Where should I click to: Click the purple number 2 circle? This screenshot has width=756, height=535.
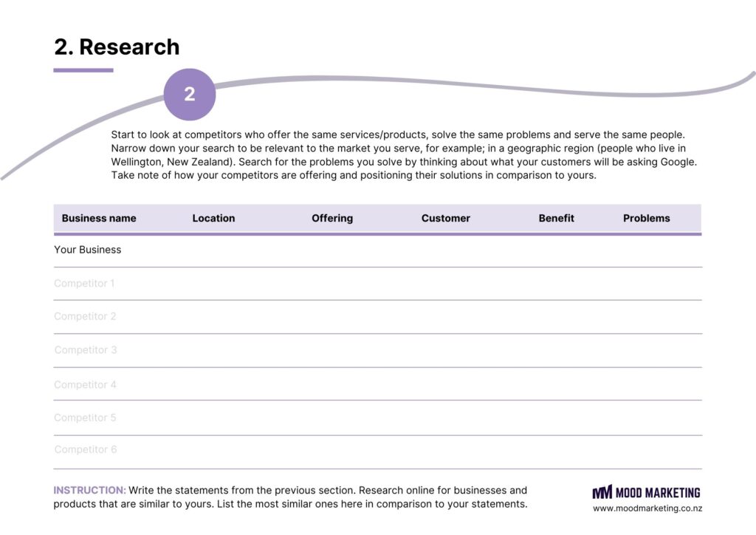190,95
